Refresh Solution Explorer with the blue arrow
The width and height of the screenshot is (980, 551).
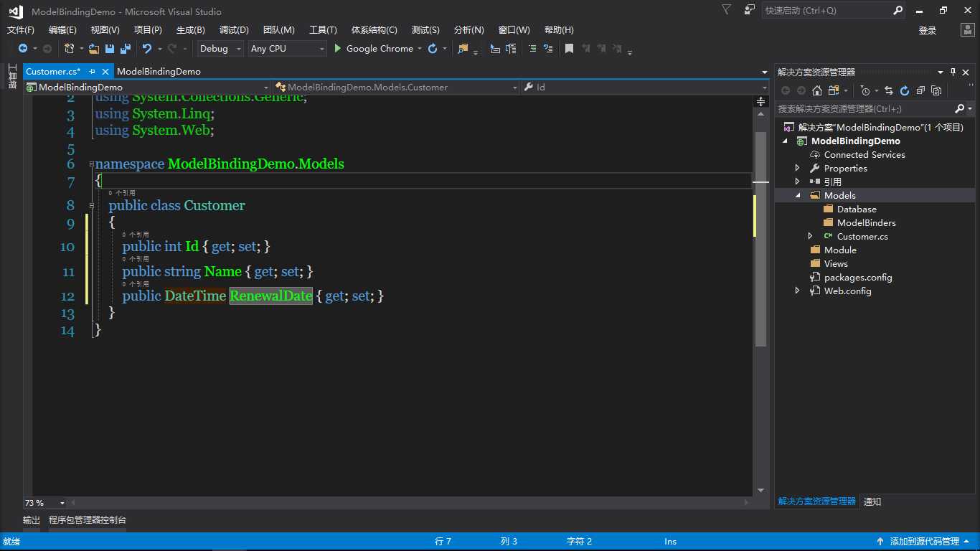click(x=905, y=90)
